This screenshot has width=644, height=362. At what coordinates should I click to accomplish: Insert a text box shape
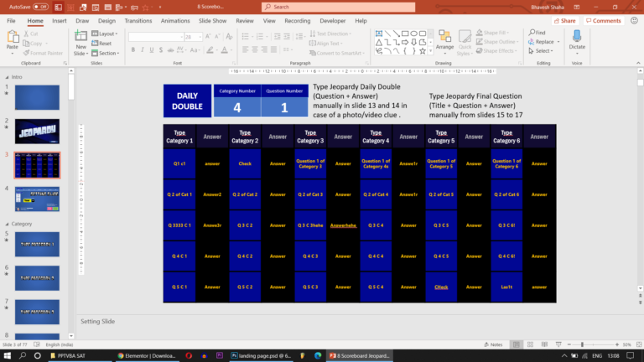coord(379,34)
